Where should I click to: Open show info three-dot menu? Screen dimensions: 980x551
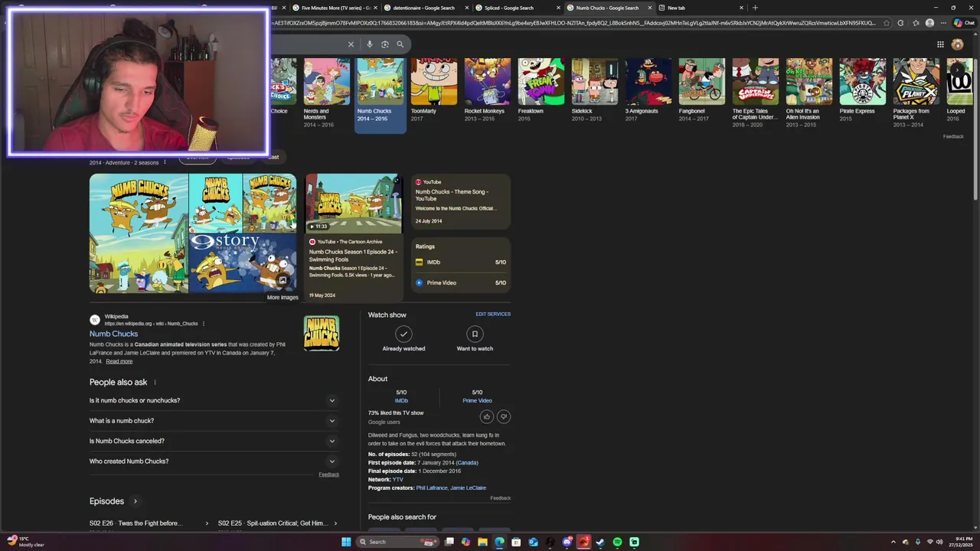coord(165,162)
